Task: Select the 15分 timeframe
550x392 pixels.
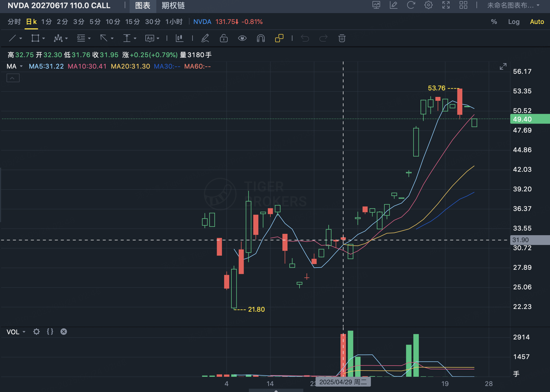Action: click(x=133, y=22)
